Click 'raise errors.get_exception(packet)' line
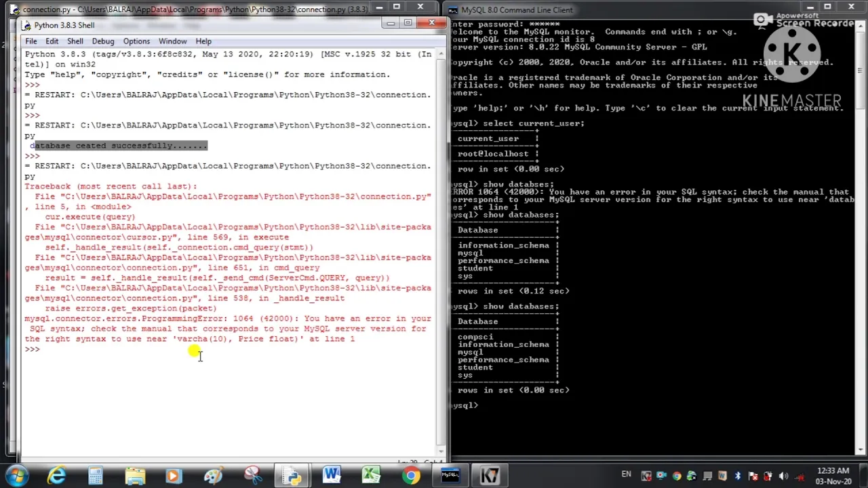This screenshot has width=868, height=488. click(x=131, y=308)
